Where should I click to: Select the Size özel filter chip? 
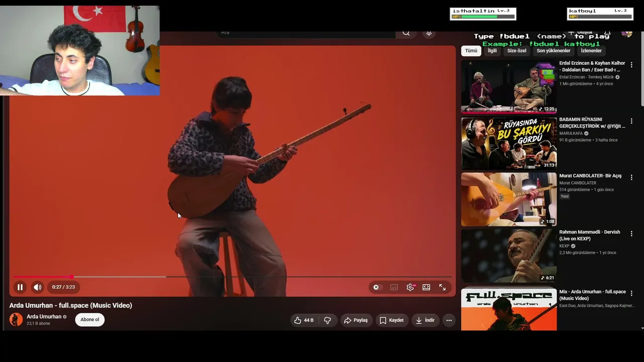517,51
